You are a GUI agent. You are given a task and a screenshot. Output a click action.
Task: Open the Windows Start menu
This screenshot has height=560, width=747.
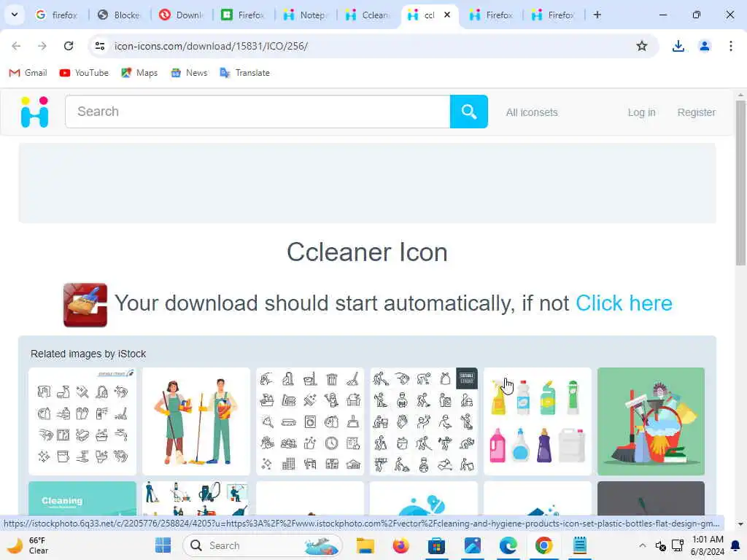click(163, 545)
